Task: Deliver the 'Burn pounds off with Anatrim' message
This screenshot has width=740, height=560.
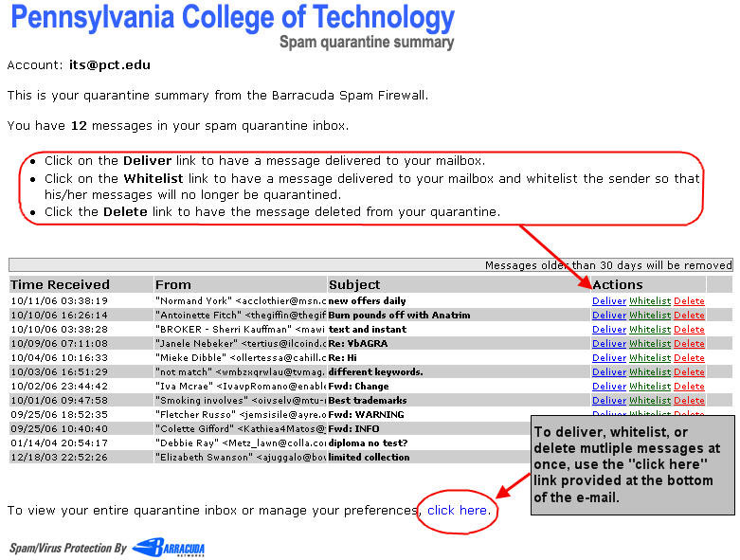Action: pyautogui.click(x=609, y=316)
